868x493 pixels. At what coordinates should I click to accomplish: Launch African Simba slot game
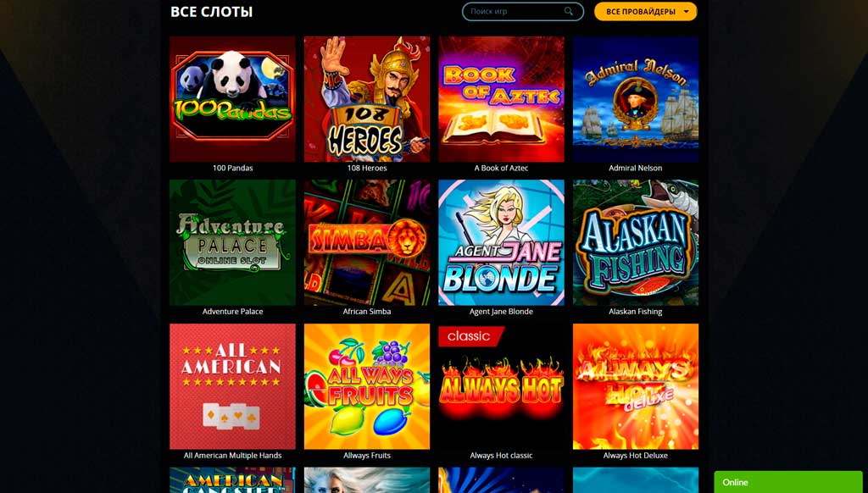(367, 242)
